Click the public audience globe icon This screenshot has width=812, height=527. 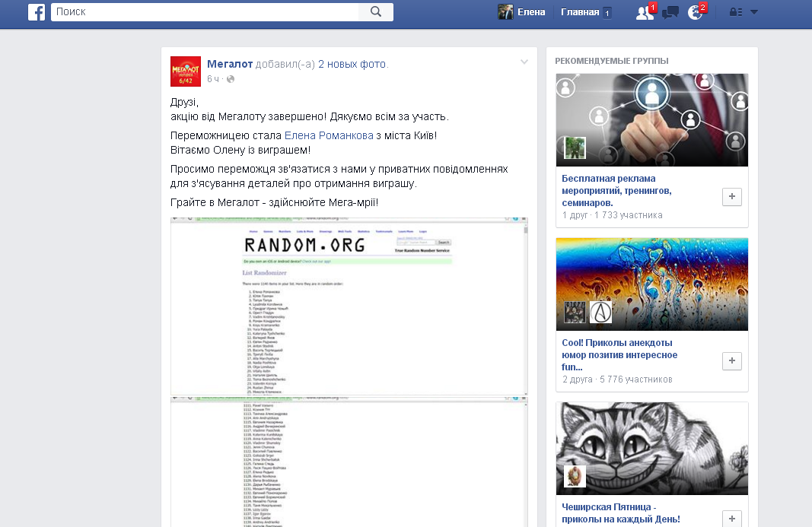(231, 78)
